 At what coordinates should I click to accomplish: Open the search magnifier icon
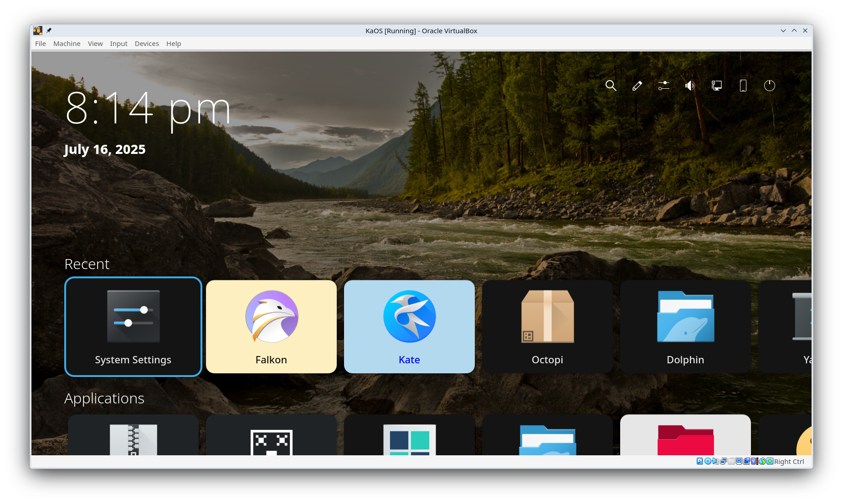pyautogui.click(x=611, y=86)
